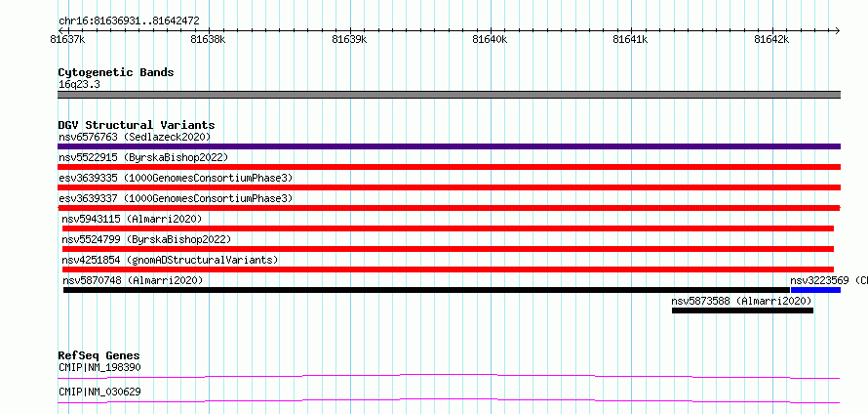Open variant label nsv5870748 (Almarri2020)
This screenshot has height=414, width=868.
tap(133, 280)
